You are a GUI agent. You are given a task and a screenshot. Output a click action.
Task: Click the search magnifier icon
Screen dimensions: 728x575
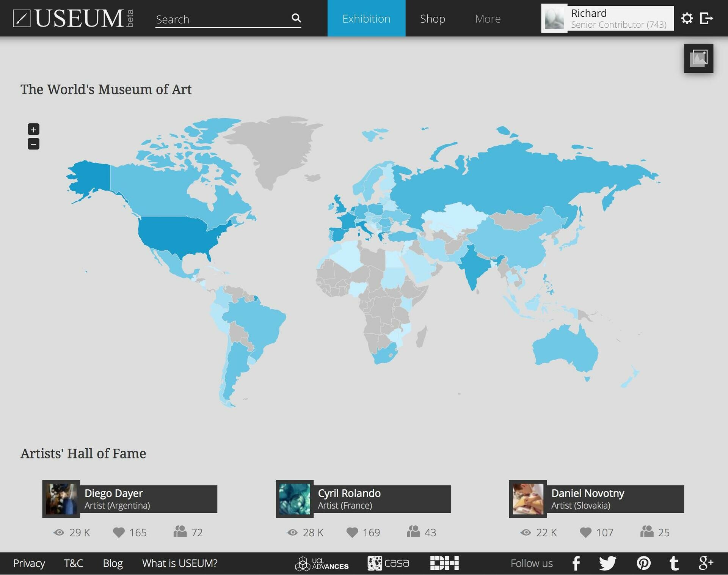pyautogui.click(x=296, y=18)
